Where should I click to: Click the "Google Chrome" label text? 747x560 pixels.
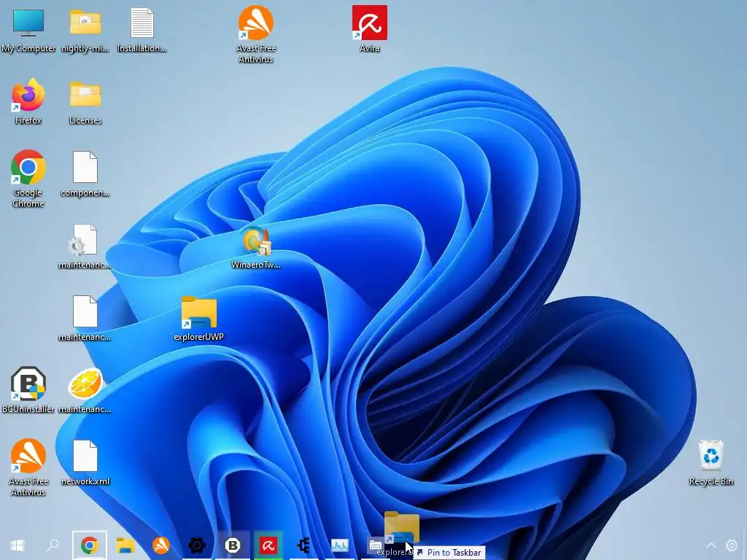click(x=28, y=198)
